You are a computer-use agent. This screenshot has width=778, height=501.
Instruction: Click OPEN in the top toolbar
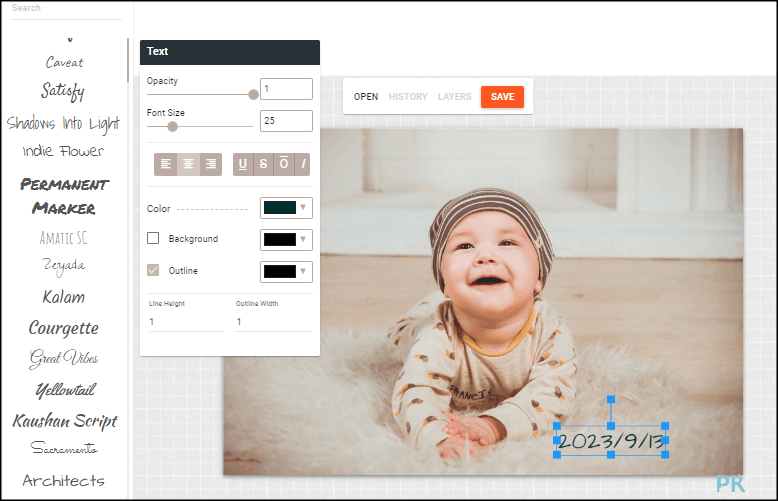366,97
